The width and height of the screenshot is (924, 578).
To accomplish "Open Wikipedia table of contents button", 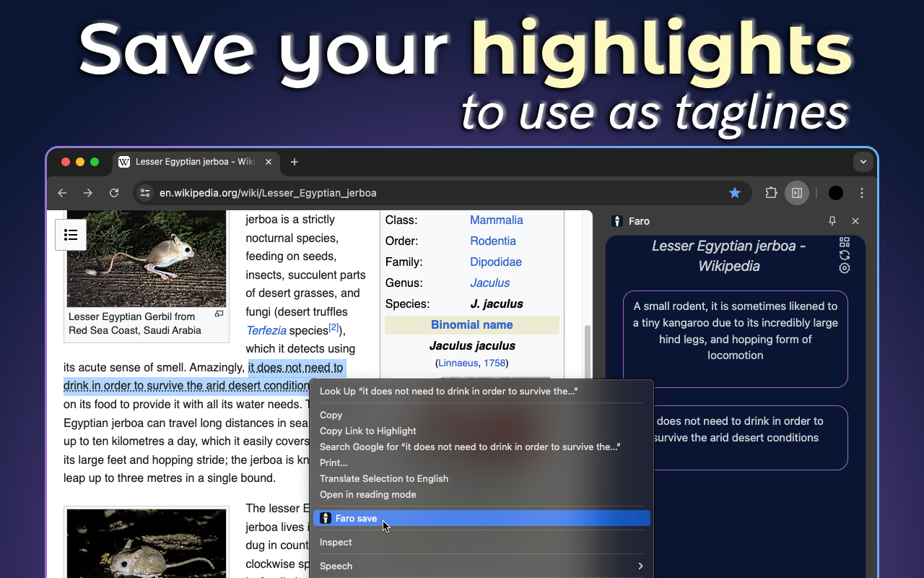I will tap(71, 235).
